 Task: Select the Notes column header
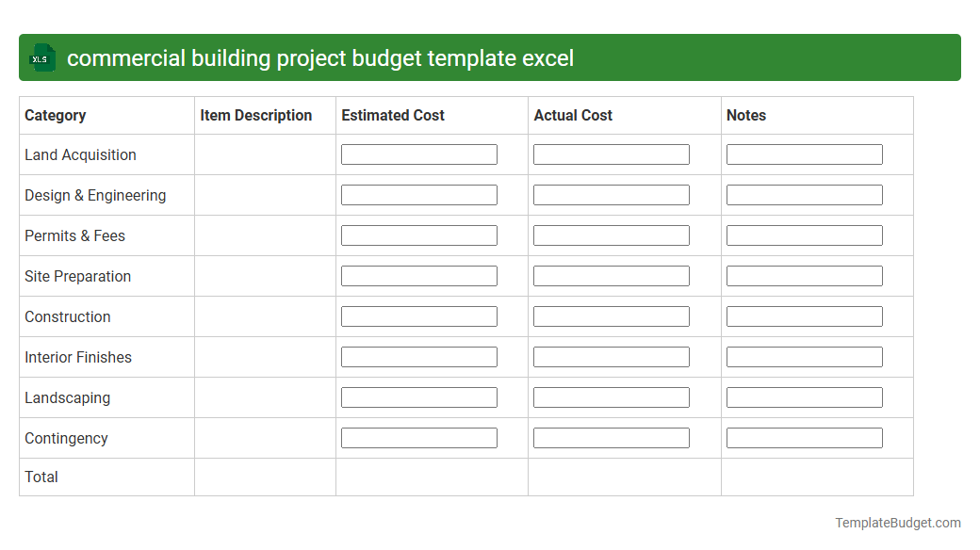(746, 115)
